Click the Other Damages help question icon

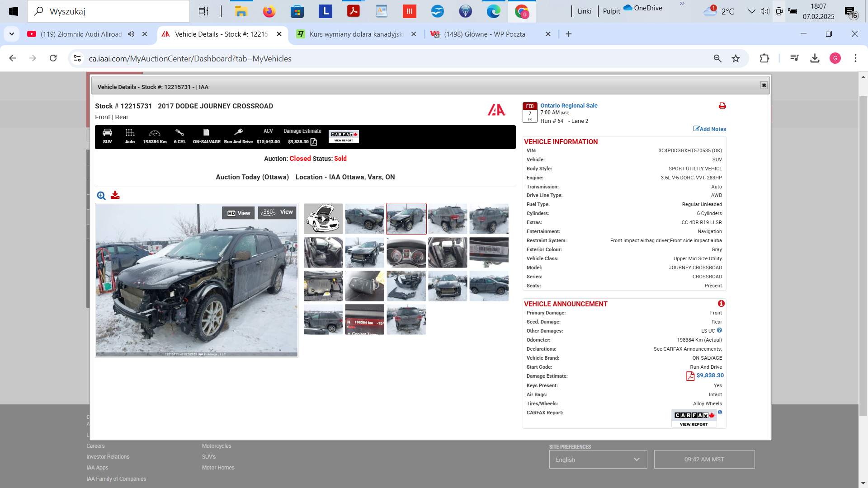tap(719, 330)
